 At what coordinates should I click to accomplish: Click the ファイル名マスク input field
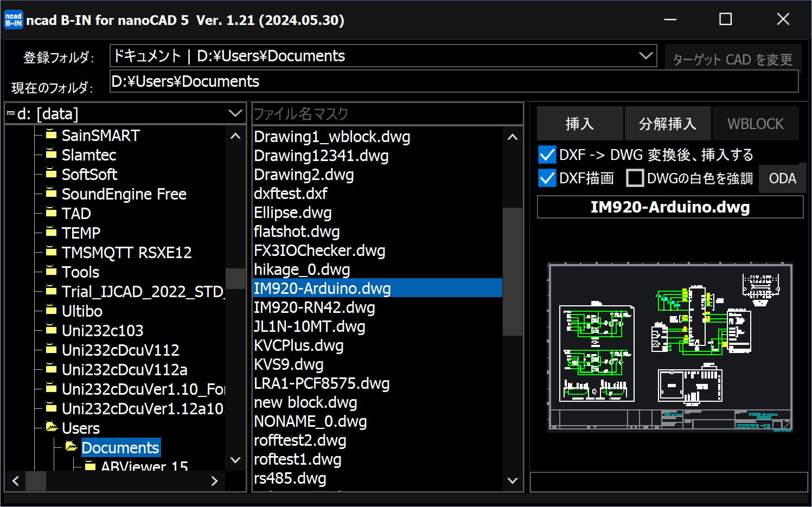(x=388, y=114)
